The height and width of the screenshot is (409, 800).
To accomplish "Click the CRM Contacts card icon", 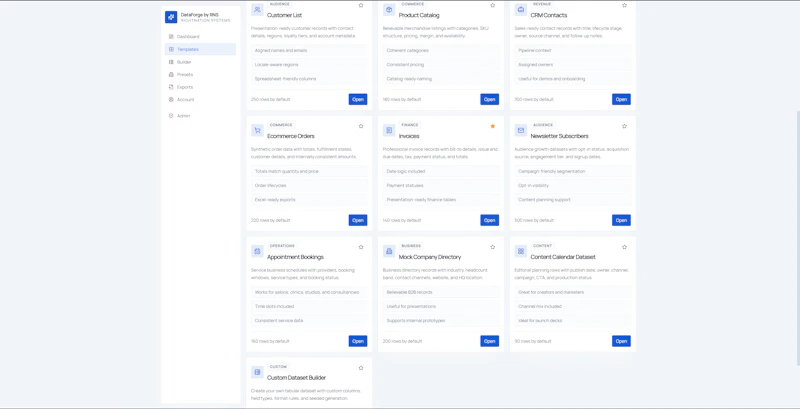I will [520, 10].
